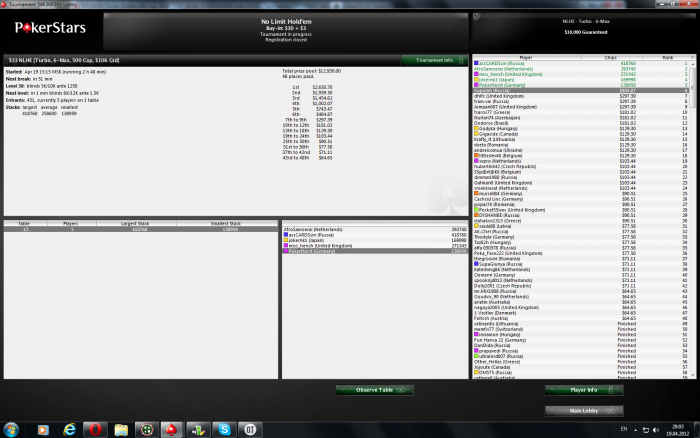
Task: Open Windows Explorer folder taskbar icon
Action: tap(121, 430)
